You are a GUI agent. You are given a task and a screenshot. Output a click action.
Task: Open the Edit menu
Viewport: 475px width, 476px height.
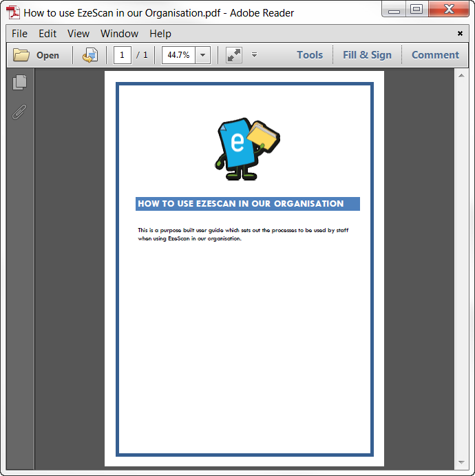pos(47,34)
